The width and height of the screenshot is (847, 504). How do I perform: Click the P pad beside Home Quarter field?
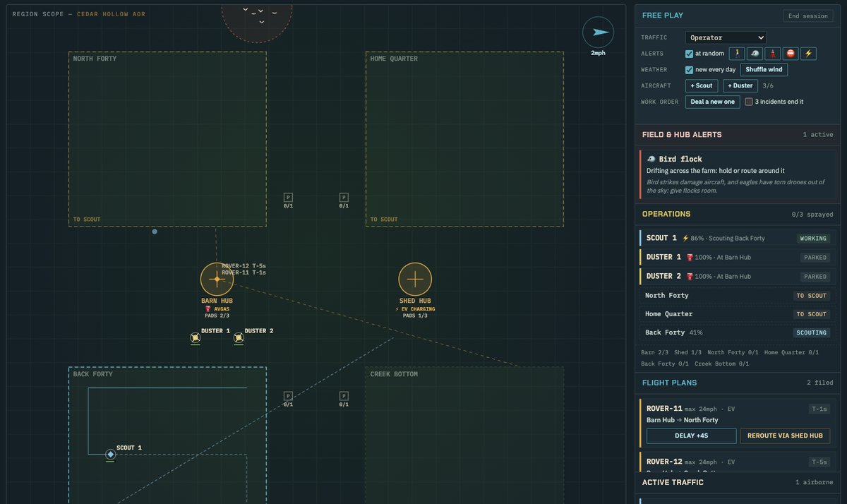tap(344, 198)
